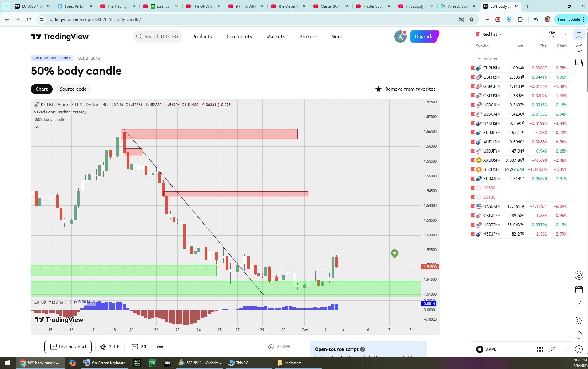The width and height of the screenshot is (588, 369).
Task: Click the TradingView logo in header
Action: click(x=60, y=37)
